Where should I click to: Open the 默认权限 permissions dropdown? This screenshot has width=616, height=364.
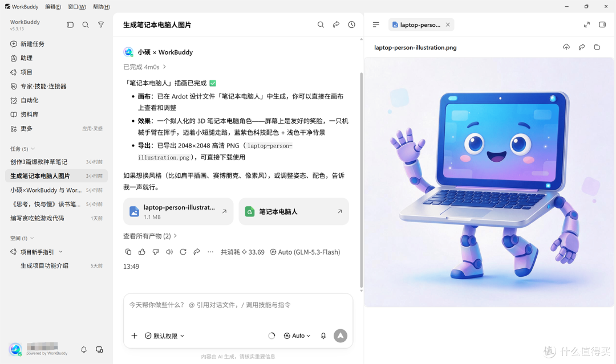point(165,336)
